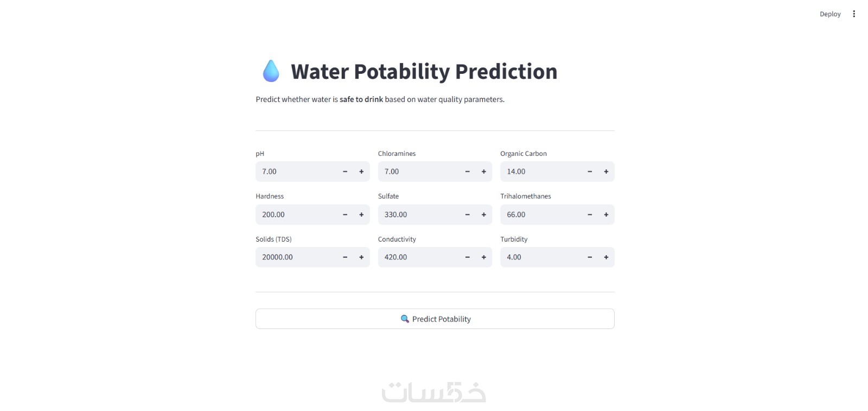Image resolution: width=868 pixels, height=411 pixels.
Task: Click into the Sulfate value field
Action: click(418, 214)
